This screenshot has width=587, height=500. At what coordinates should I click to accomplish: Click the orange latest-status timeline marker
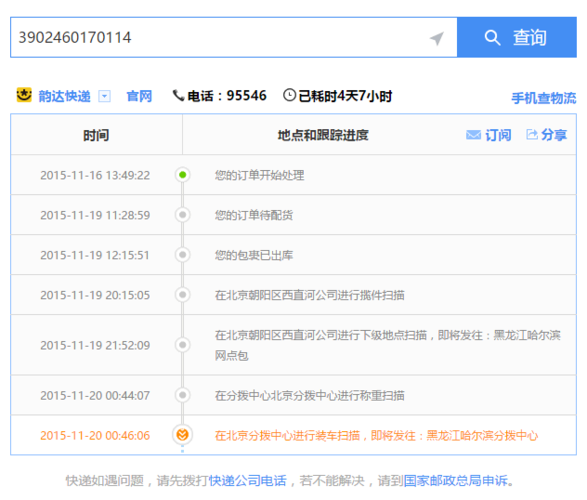(x=183, y=435)
